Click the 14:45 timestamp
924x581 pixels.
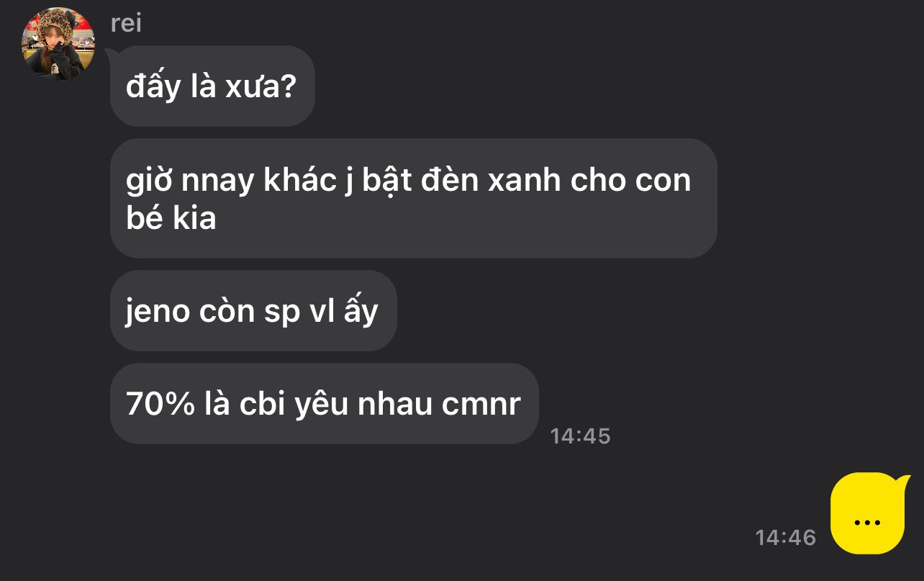580,436
